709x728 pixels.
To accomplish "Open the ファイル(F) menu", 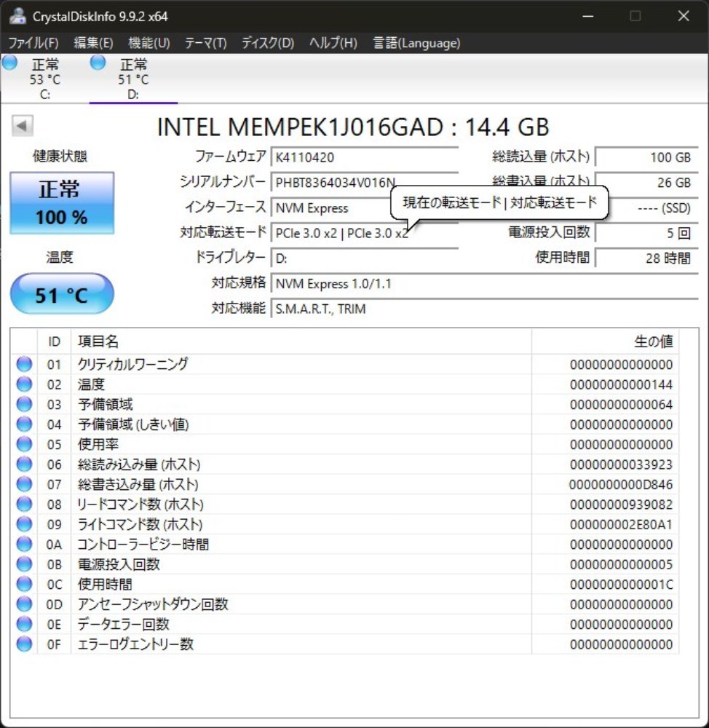I will (x=33, y=43).
